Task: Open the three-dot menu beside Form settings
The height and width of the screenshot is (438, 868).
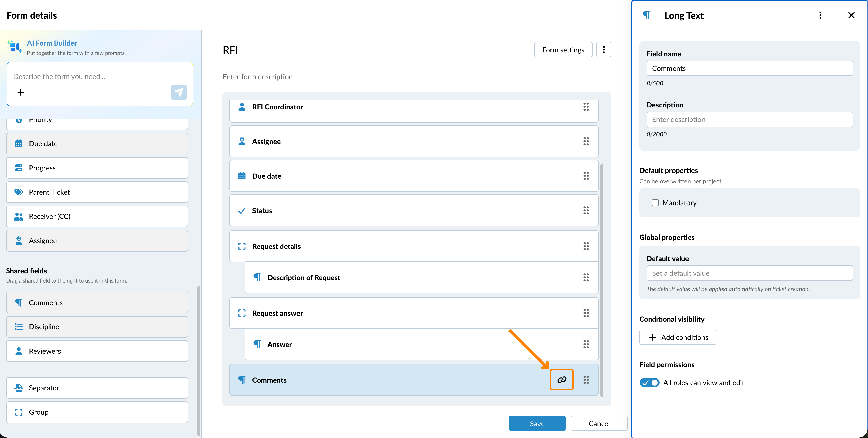Action: tap(604, 50)
